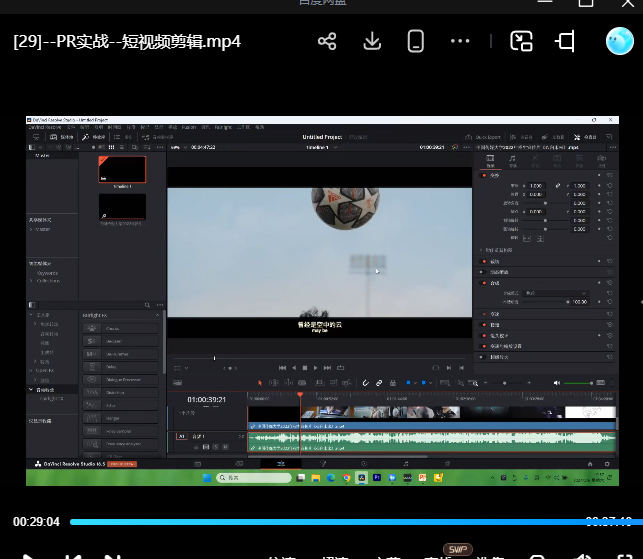Download the video with the download icon
Image resolution: width=643 pixels, height=559 pixels.
[372, 41]
